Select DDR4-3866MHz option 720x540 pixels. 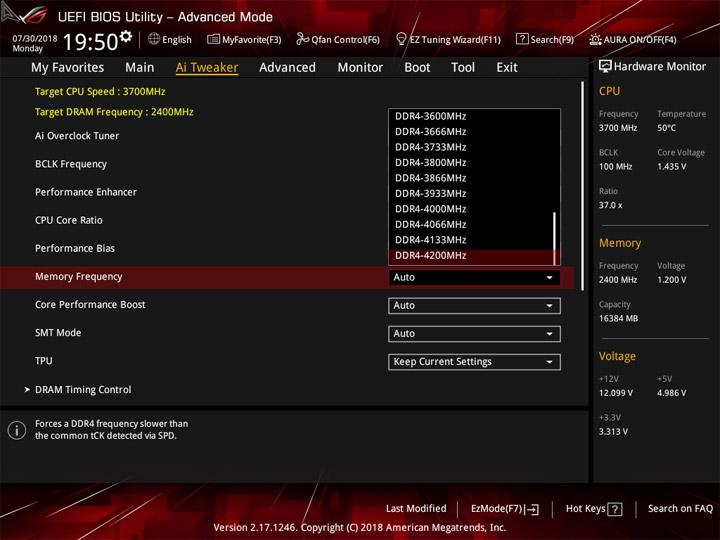pyautogui.click(x=471, y=178)
